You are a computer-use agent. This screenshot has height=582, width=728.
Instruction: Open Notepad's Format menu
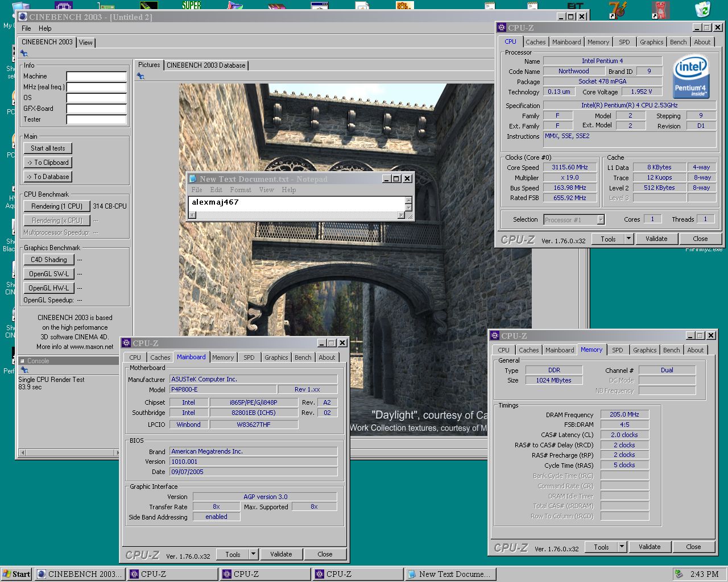click(x=241, y=190)
